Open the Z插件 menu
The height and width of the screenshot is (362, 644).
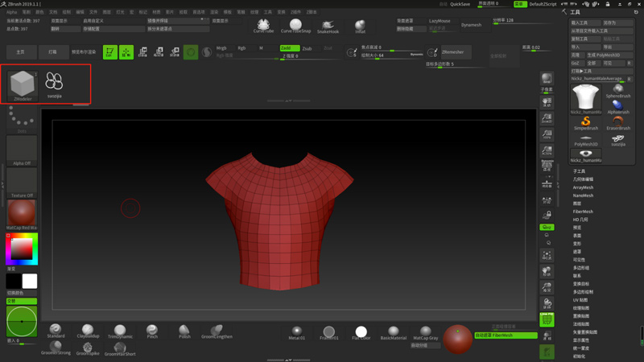[295, 12]
